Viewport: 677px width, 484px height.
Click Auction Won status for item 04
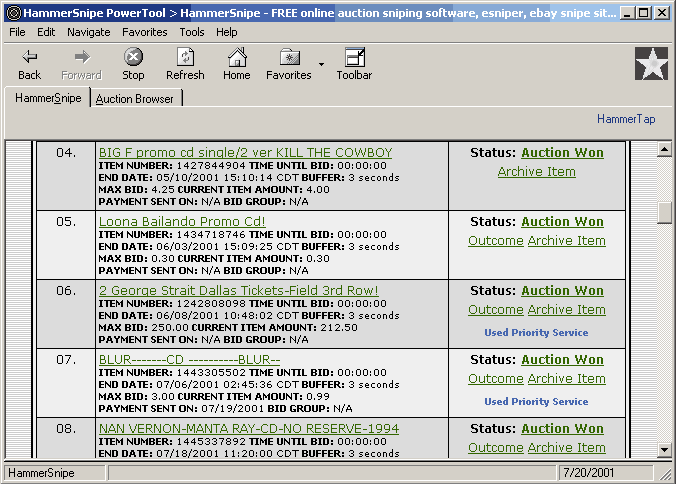(x=562, y=152)
